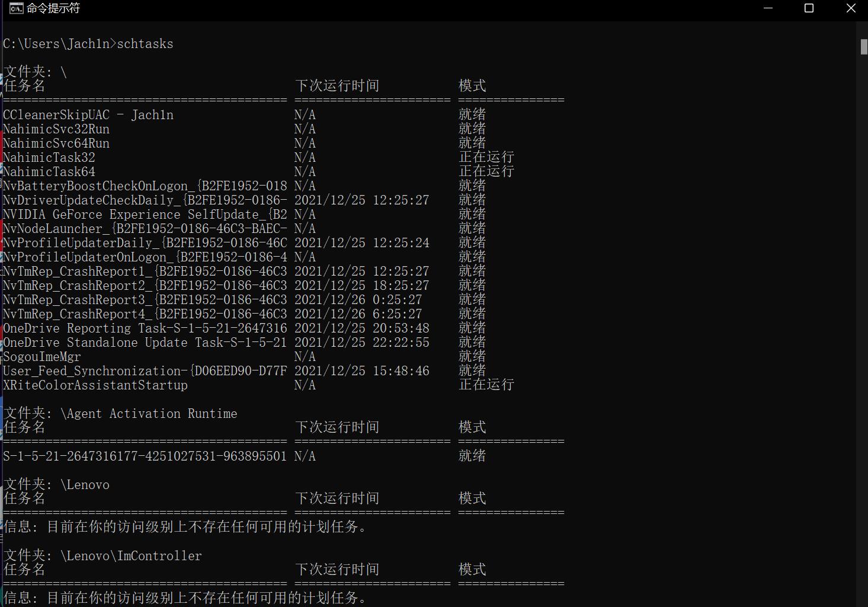Click run time 2021/12/25 15:48:46

[x=362, y=370]
